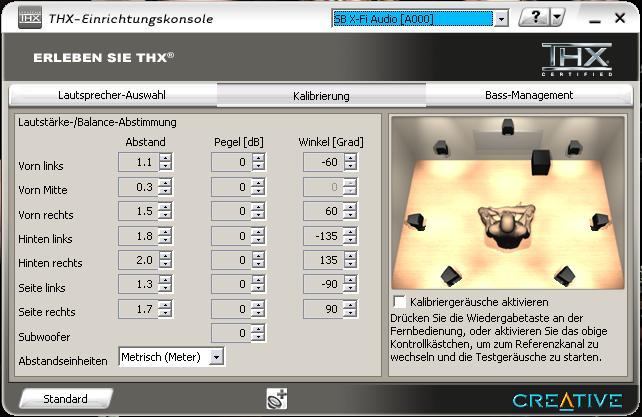Click the Creative logo

567,401
